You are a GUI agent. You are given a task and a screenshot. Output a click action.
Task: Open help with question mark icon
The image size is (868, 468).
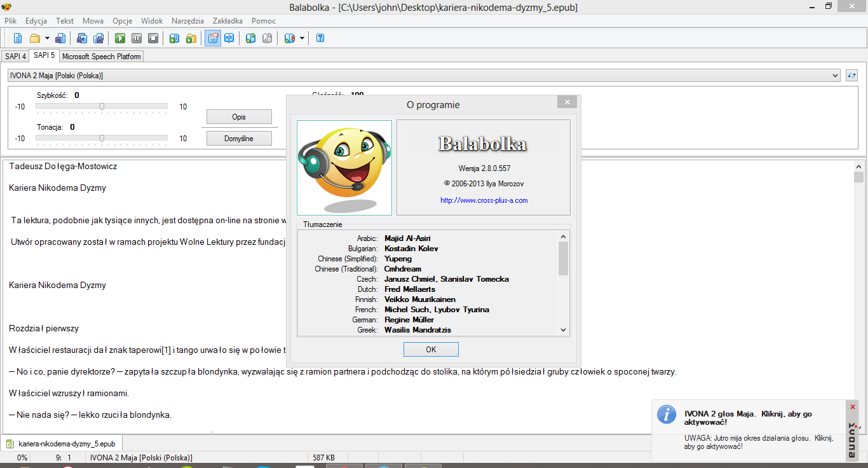coord(320,38)
